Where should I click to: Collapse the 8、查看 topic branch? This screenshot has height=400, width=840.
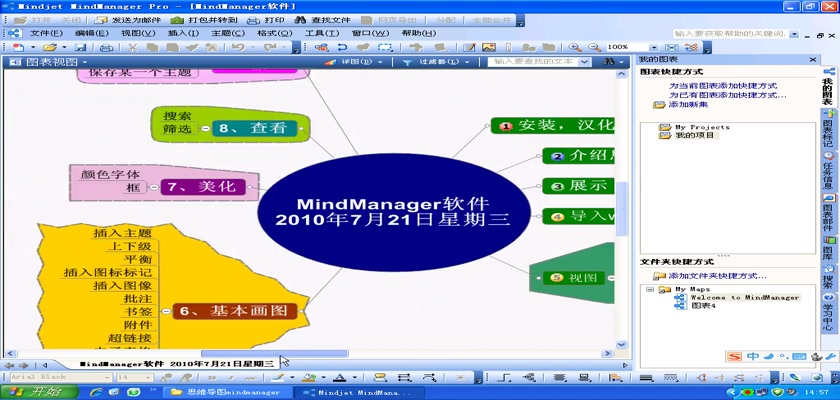[206, 129]
